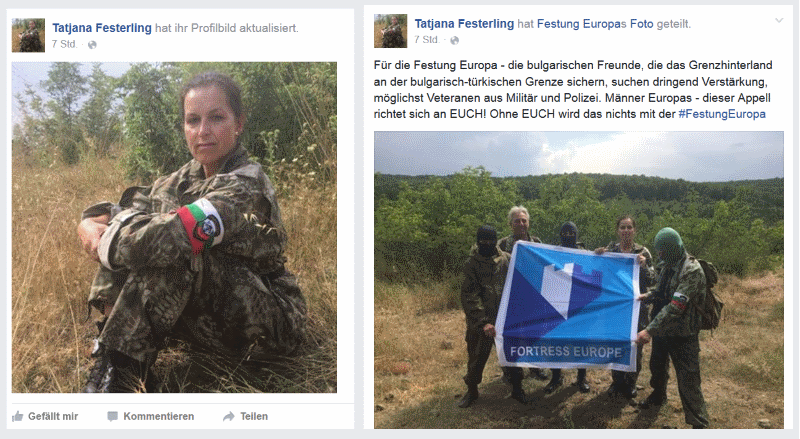Click the globe privacy icon in left post
Screen dimensions: 800x439
point(92,45)
